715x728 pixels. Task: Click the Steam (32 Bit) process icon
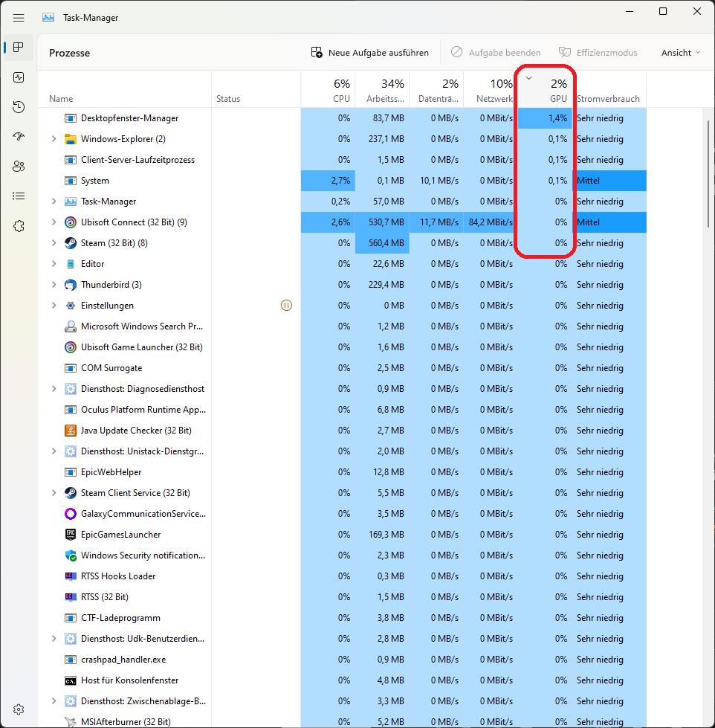point(71,243)
